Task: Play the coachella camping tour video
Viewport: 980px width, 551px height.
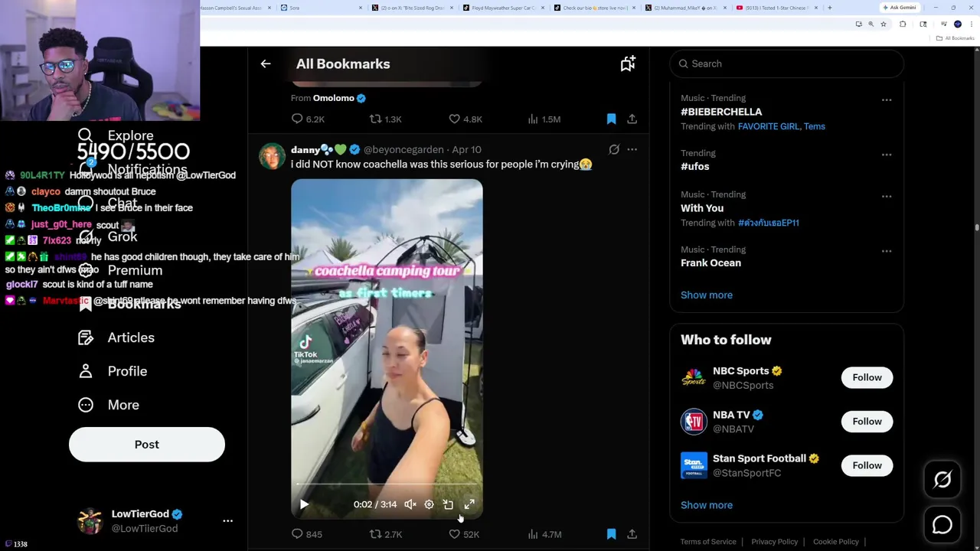Action: [x=304, y=504]
